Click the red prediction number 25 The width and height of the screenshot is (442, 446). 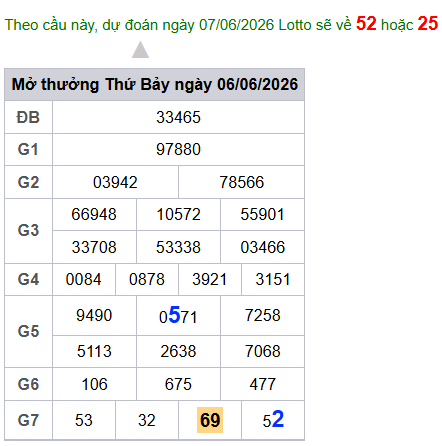point(428,24)
